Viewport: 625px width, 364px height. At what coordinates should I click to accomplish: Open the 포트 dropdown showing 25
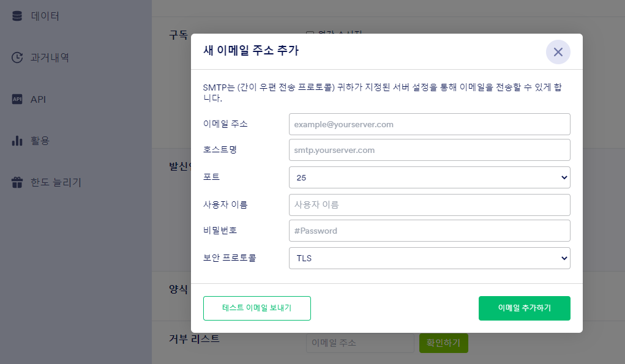(429, 177)
